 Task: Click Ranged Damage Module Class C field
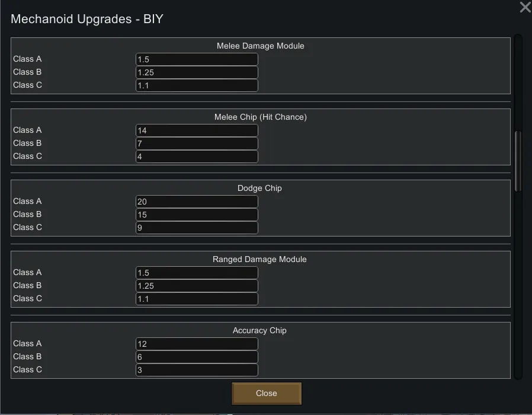[197, 299]
